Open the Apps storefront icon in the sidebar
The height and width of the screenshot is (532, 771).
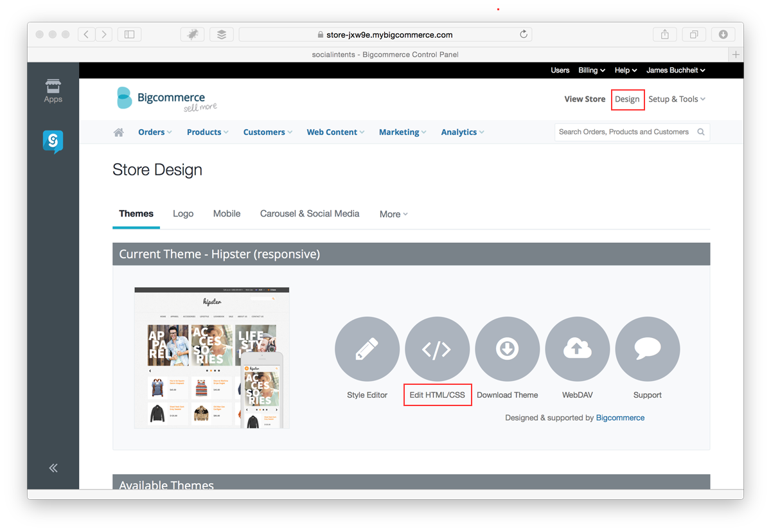53,85
